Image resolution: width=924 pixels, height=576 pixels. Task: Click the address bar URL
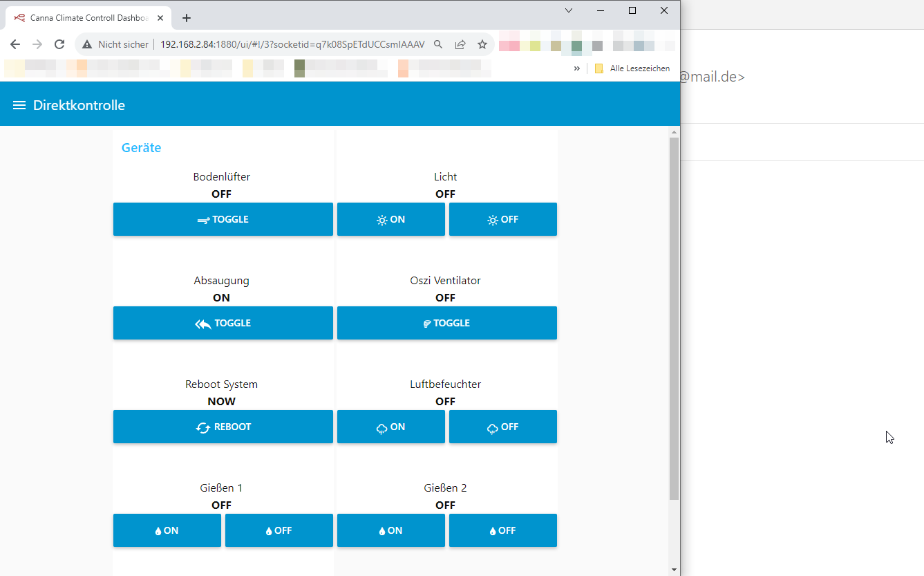pyautogui.click(x=292, y=44)
